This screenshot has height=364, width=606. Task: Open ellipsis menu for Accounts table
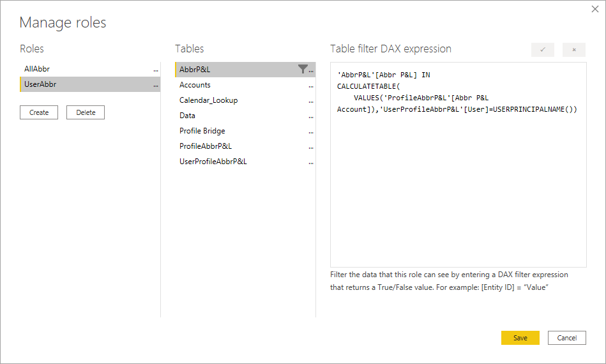pos(311,86)
